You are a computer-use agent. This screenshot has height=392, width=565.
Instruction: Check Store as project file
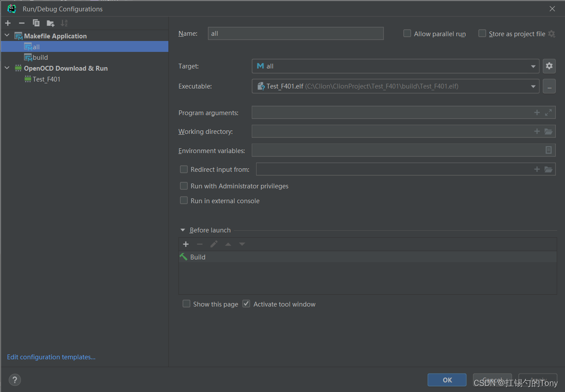[482, 34]
